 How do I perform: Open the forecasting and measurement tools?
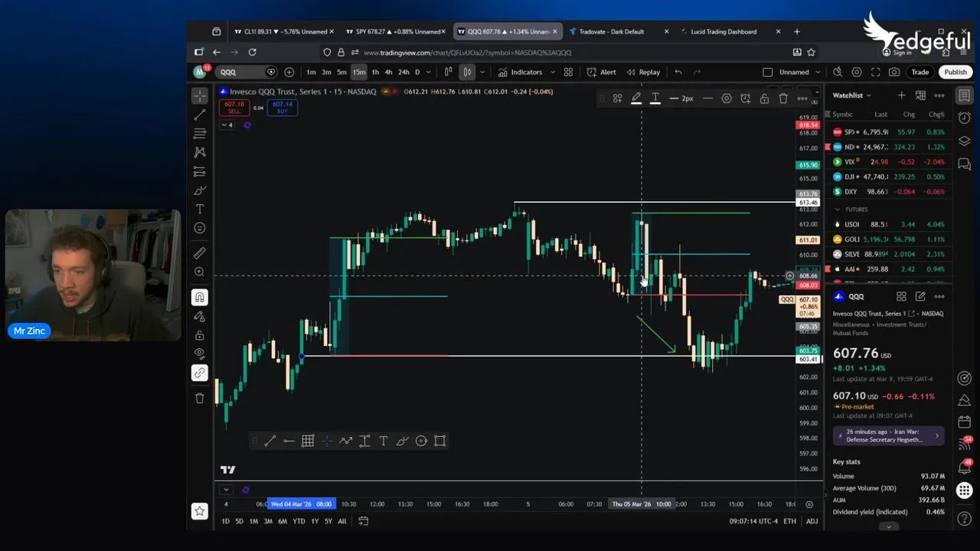(x=199, y=171)
